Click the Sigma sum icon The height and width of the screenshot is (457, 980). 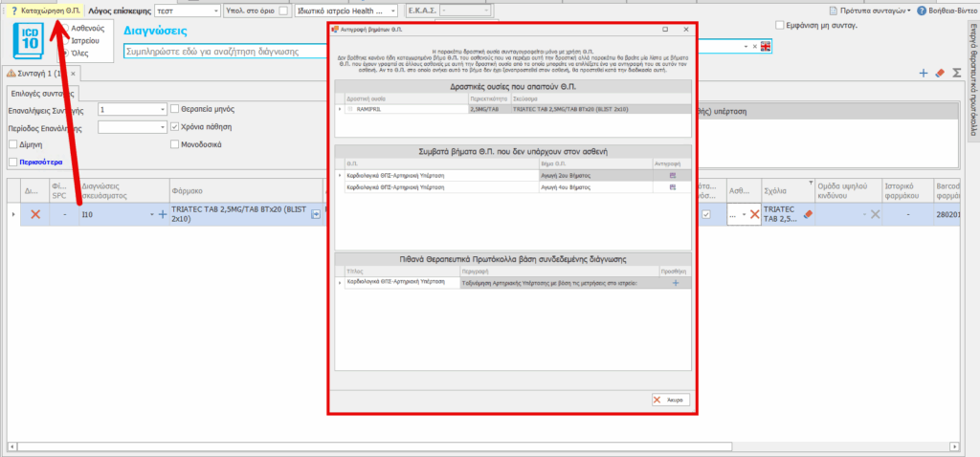[955, 74]
